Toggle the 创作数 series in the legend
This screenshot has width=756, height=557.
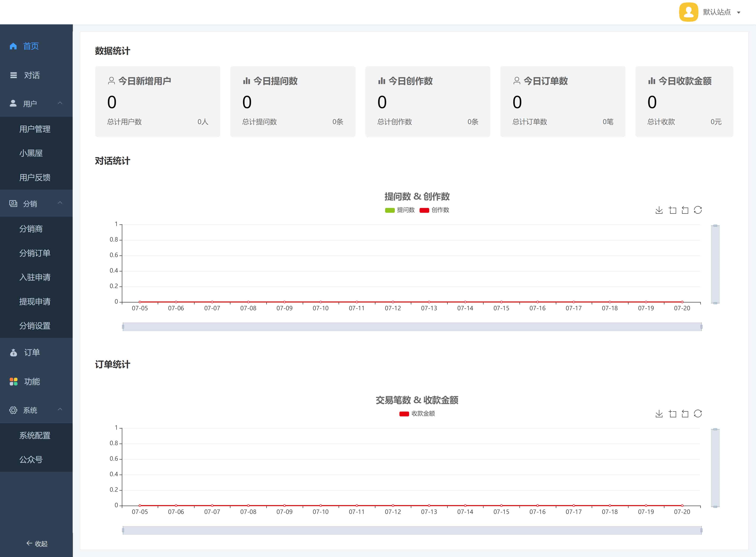[x=434, y=210]
